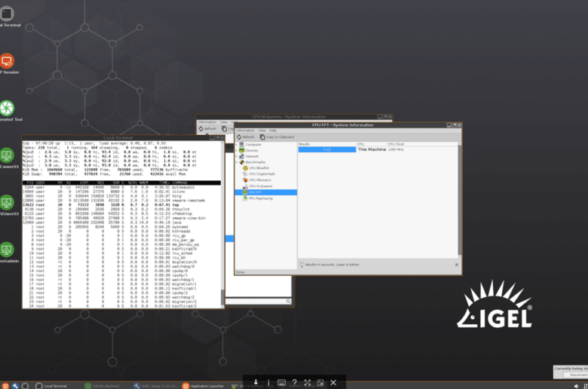Click the help question mark in session toolbar
588x389 pixels.
(294, 383)
